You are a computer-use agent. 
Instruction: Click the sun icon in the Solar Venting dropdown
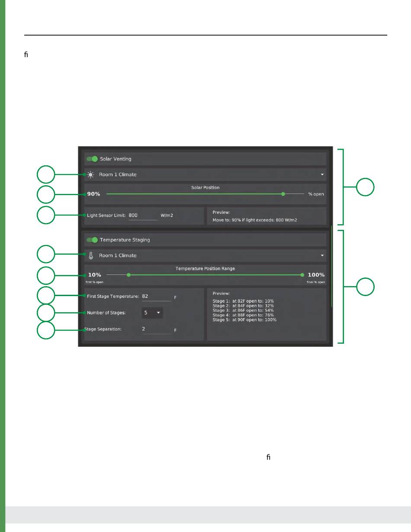pos(90,174)
